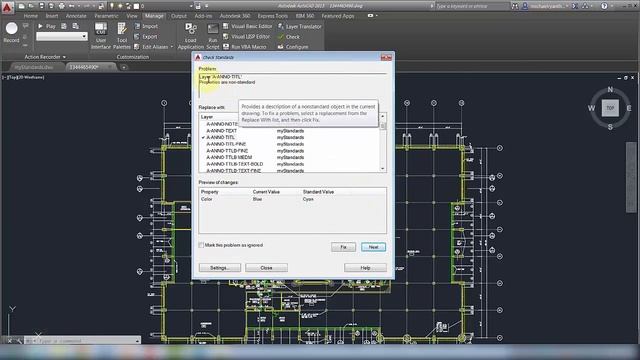Click the Top 2D Wireframe viewport label

pos(24,77)
